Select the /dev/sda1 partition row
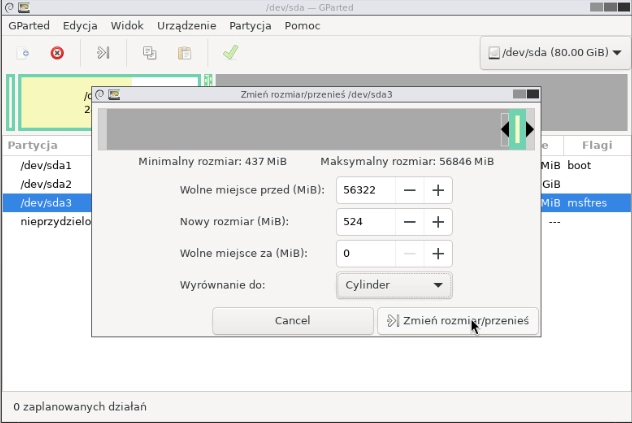The height and width of the screenshot is (423, 632). [46, 165]
